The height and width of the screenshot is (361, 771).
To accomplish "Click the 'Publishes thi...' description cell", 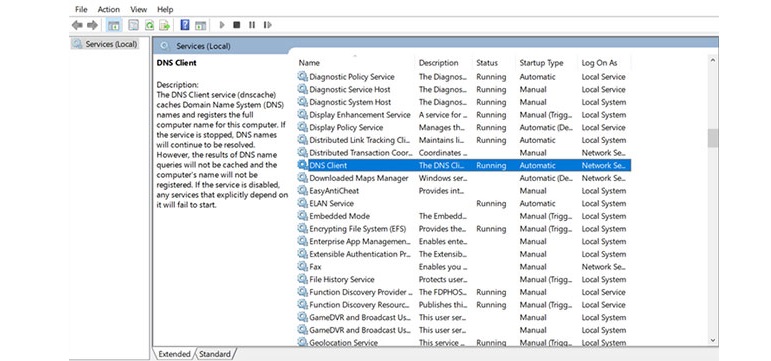I will [442, 305].
